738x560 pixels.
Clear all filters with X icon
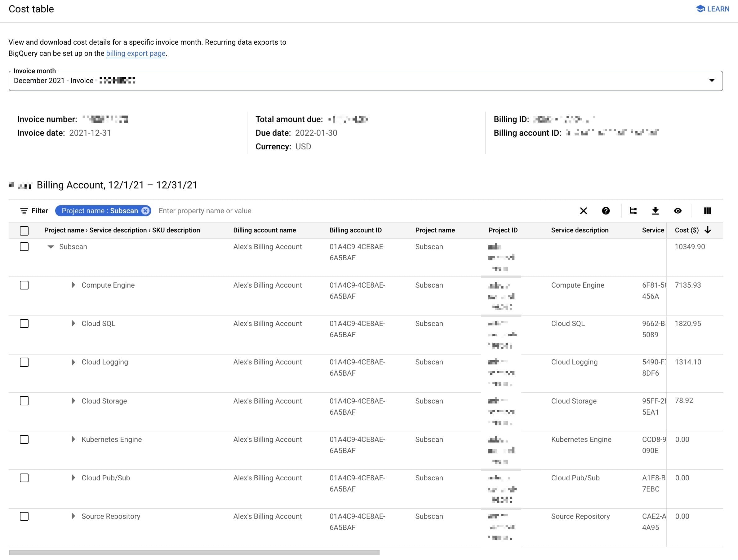584,211
